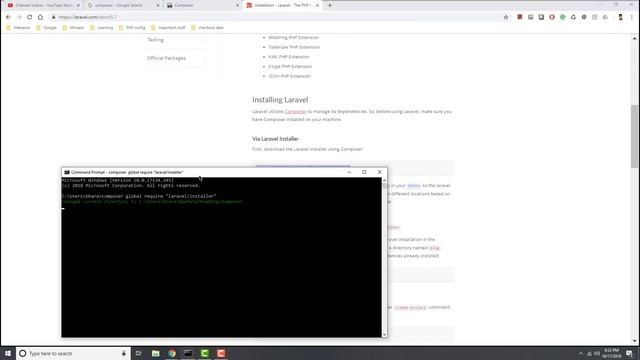Open the first bookmark folder on the bar
This screenshot has width=640, height=360.
coord(18,28)
